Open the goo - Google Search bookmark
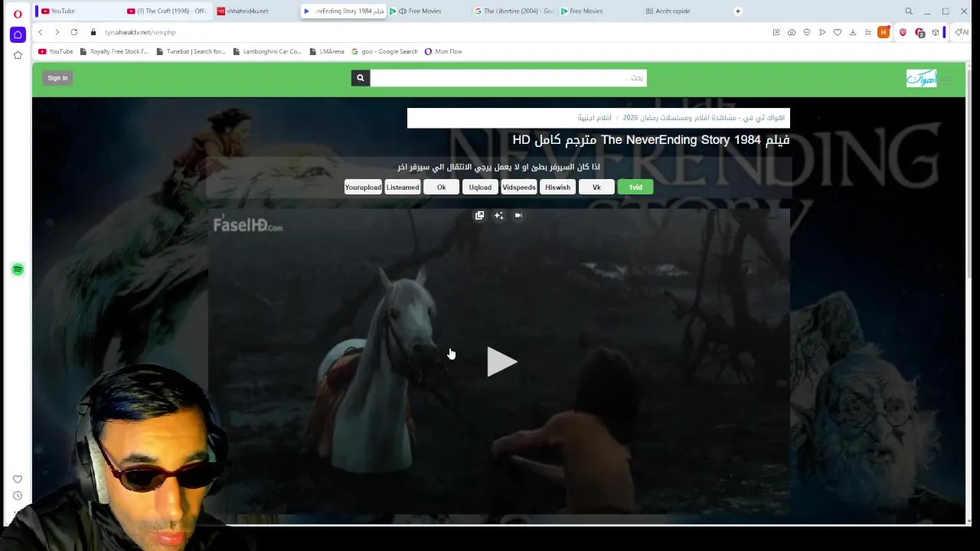The height and width of the screenshot is (551, 980). point(384,51)
